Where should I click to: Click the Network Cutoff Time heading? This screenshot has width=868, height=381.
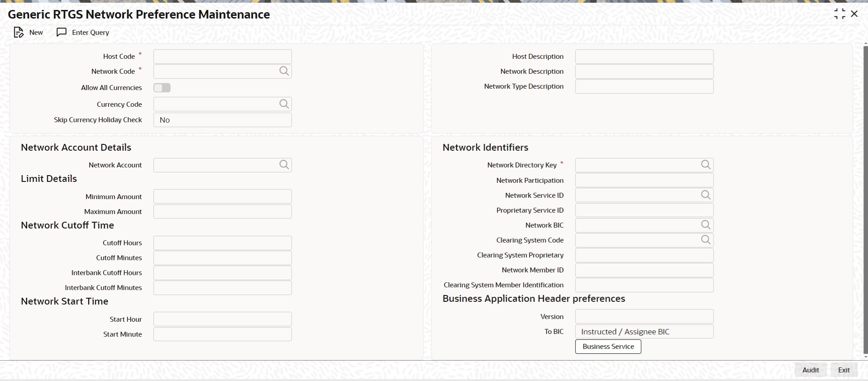click(x=67, y=225)
